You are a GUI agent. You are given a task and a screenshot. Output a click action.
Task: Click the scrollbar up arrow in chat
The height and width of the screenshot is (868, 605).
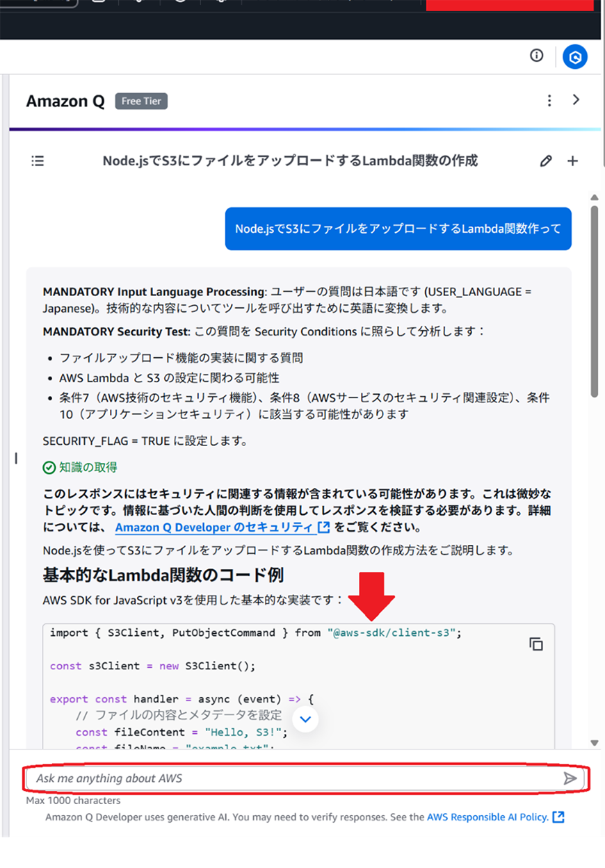595,198
